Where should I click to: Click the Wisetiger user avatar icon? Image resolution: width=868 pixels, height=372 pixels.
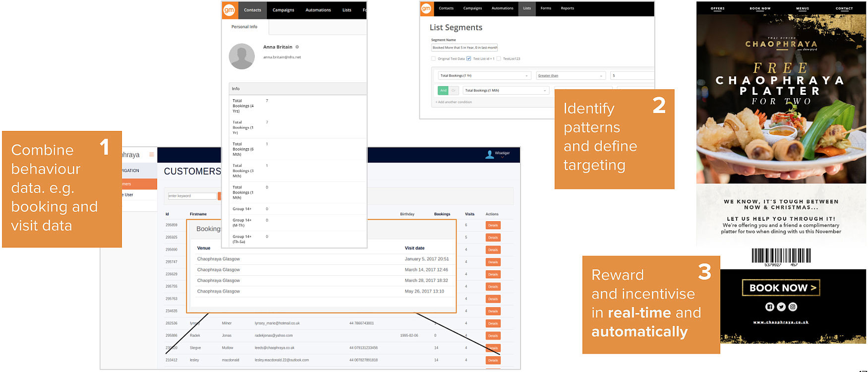pos(489,154)
